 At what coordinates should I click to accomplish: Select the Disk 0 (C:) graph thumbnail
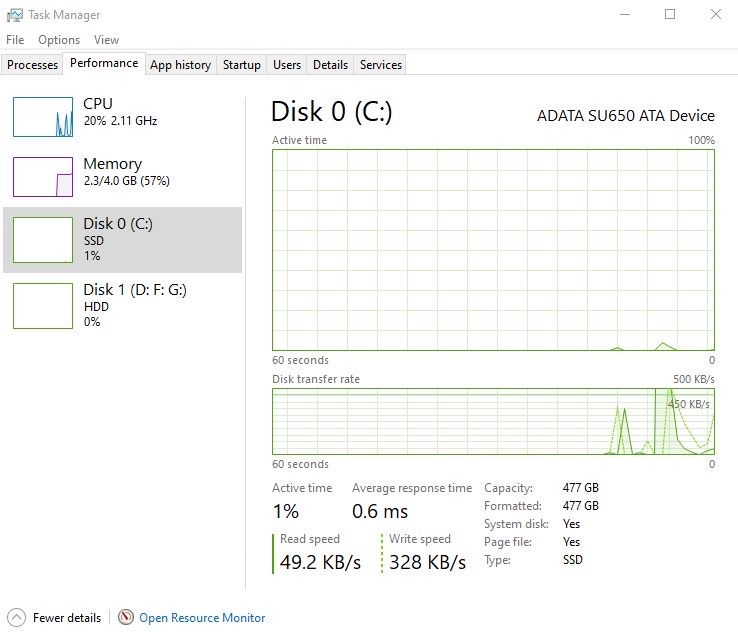(x=43, y=240)
